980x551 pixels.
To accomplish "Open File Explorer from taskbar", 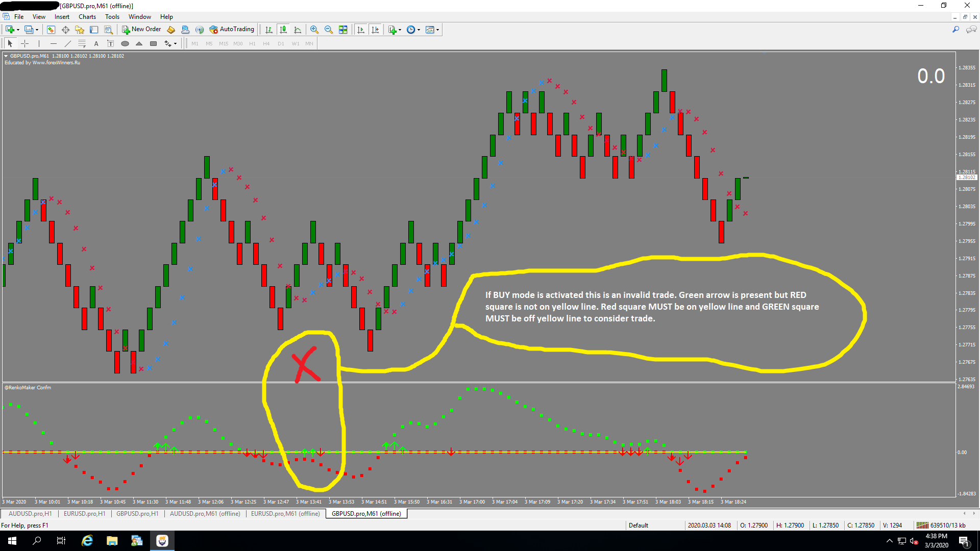I will pyautogui.click(x=112, y=541).
